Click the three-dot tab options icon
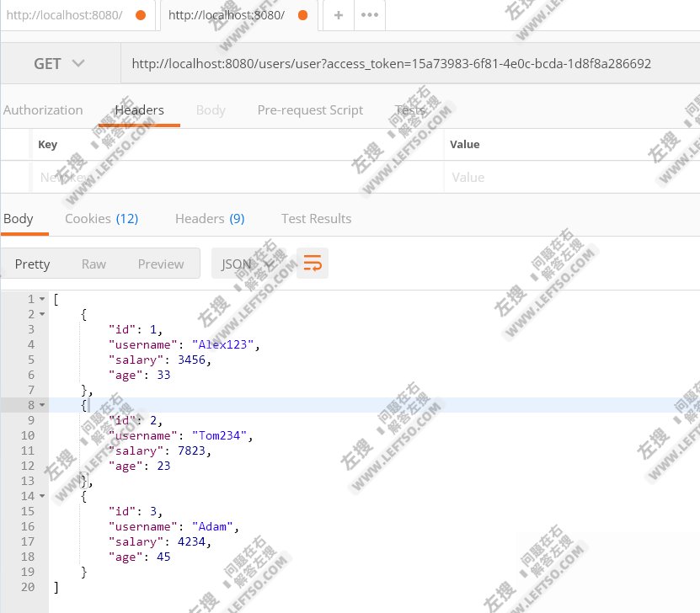 [369, 15]
